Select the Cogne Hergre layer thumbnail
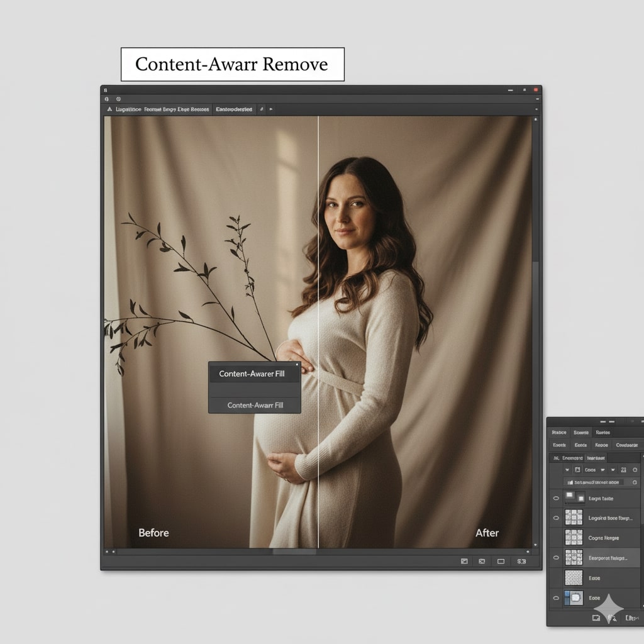644x644 pixels. point(574,538)
